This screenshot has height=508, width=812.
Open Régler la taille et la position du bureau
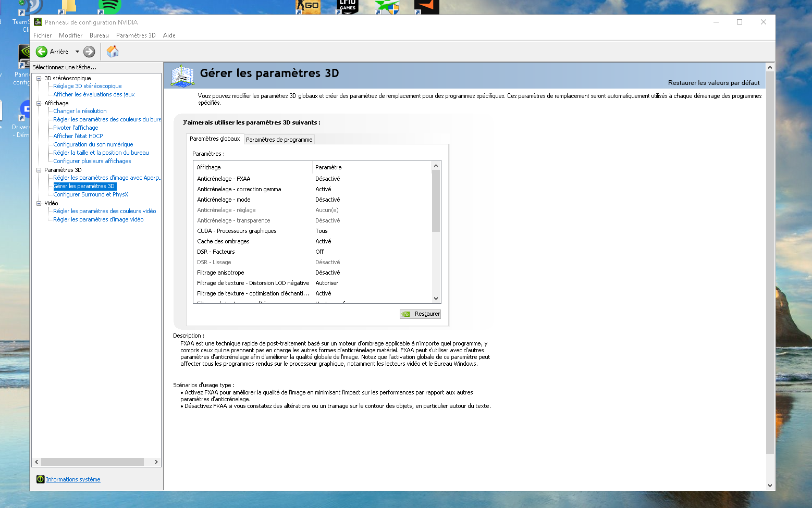[101, 153]
